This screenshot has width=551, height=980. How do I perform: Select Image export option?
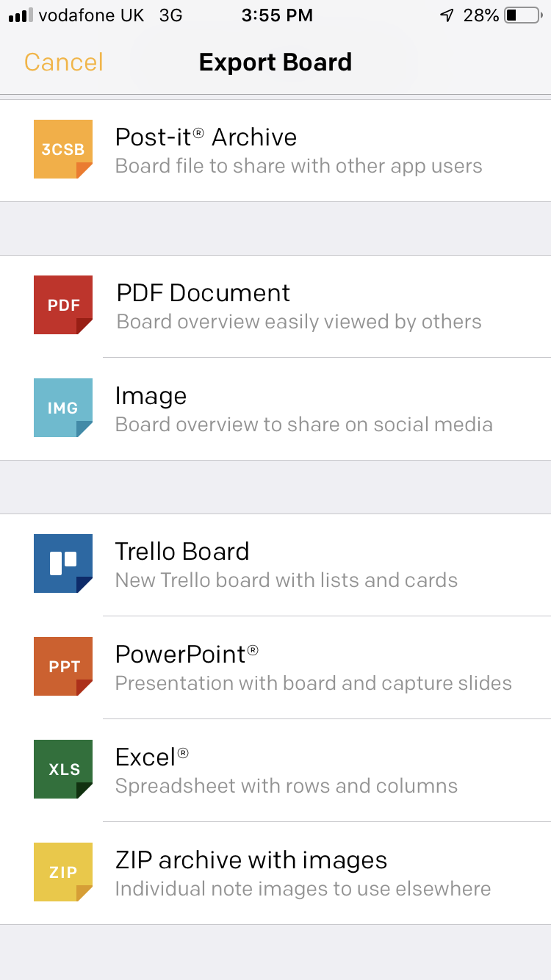[x=303, y=409]
